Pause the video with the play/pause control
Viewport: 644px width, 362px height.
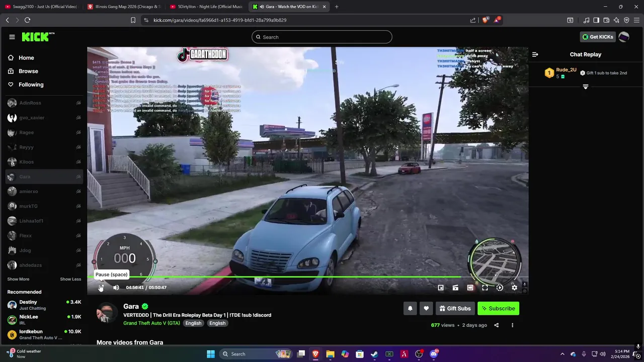[x=101, y=288]
